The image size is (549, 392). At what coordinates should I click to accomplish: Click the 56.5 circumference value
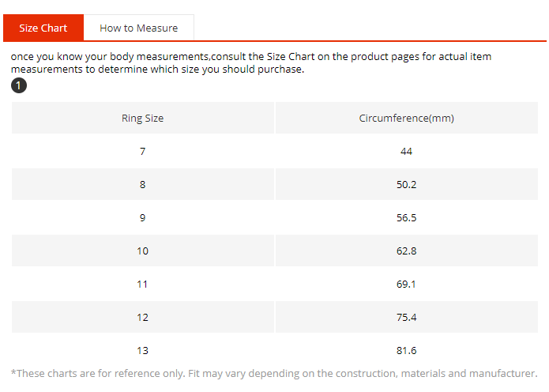[x=406, y=217]
